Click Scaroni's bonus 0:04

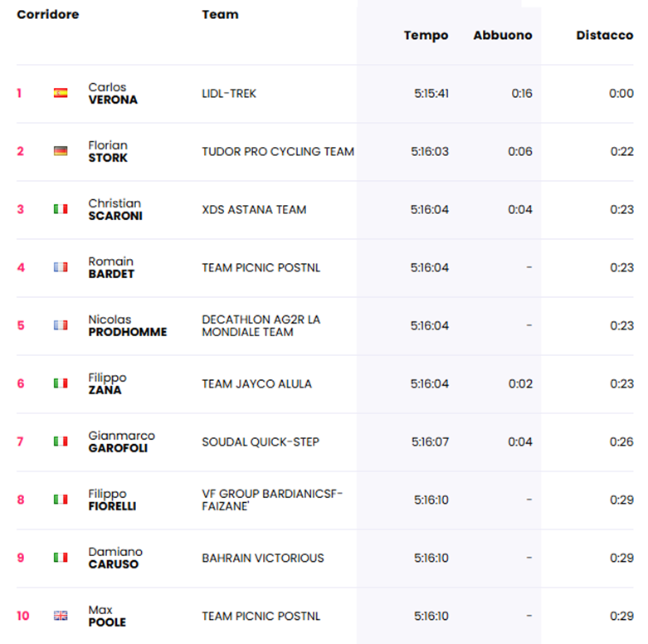tap(520, 210)
